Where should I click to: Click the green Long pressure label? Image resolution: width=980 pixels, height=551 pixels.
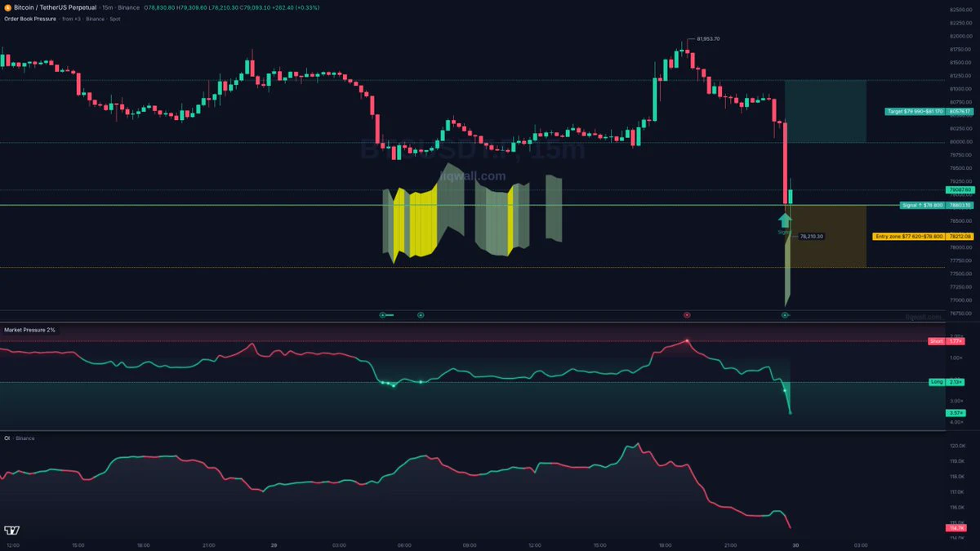[x=937, y=382]
